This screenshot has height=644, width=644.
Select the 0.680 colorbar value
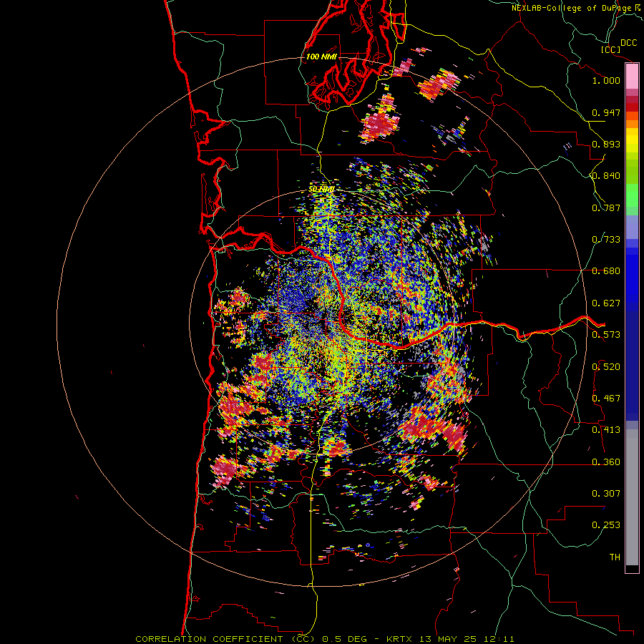tap(606, 271)
